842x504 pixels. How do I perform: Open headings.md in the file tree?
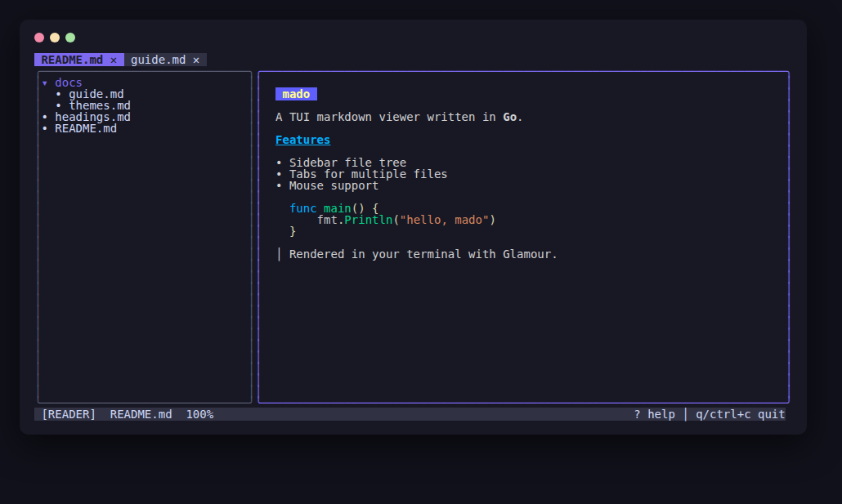point(92,117)
